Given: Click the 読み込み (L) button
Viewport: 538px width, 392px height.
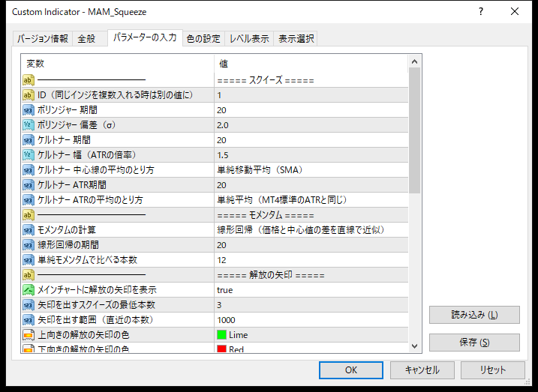Looking at the screenshot, I should tap(474, 315).
